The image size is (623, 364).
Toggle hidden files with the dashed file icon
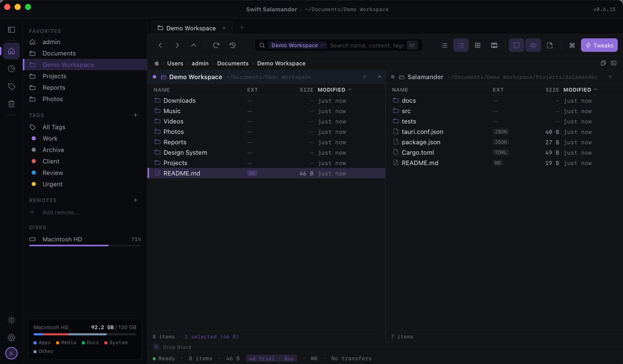pos(550,45)
